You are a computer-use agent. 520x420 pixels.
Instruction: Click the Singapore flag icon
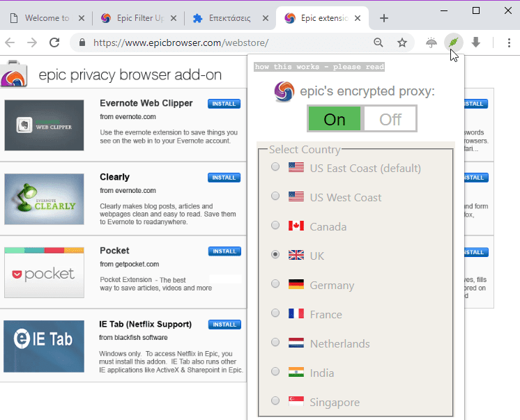point(296,401)
